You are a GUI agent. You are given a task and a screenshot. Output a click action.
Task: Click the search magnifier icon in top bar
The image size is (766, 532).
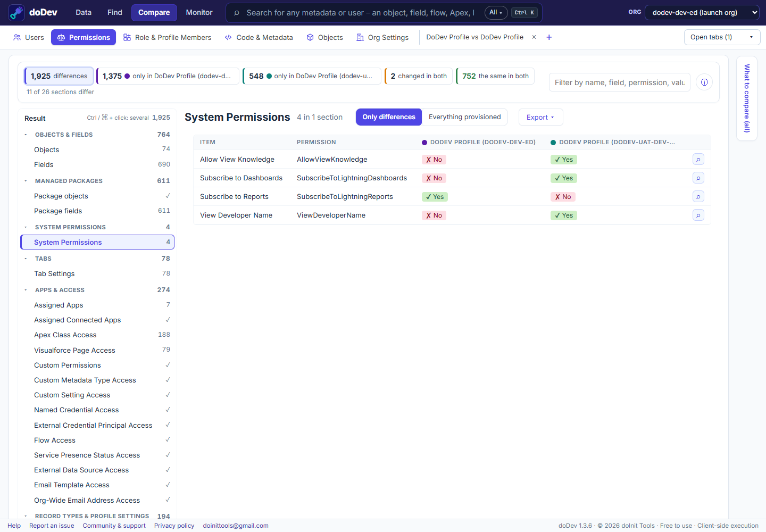pos(237,13)
